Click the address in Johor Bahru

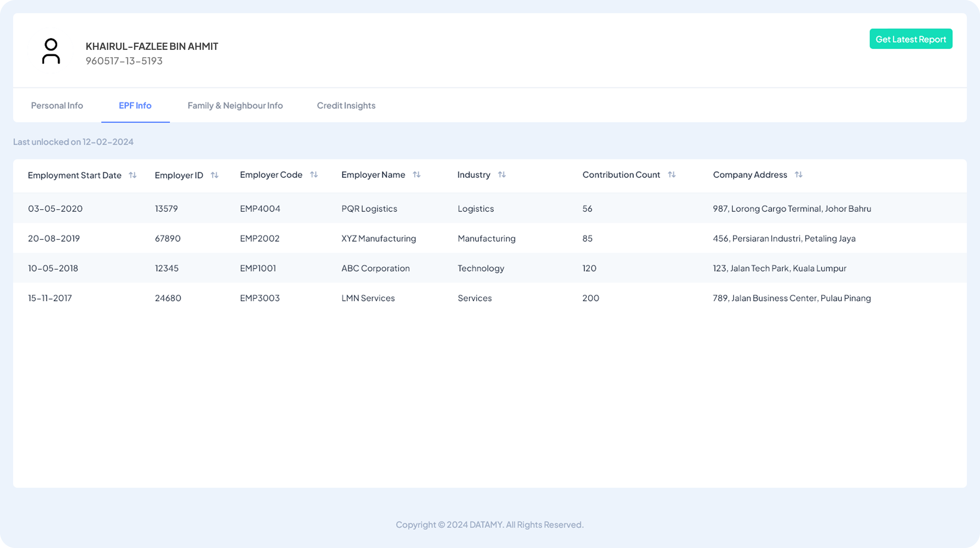click(x=792, y=209)
